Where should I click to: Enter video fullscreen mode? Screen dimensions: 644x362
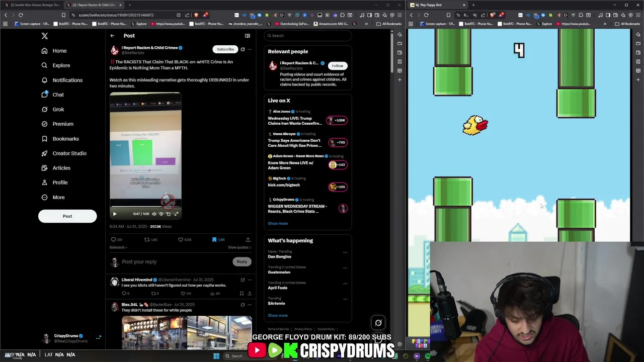click(176, 214)
